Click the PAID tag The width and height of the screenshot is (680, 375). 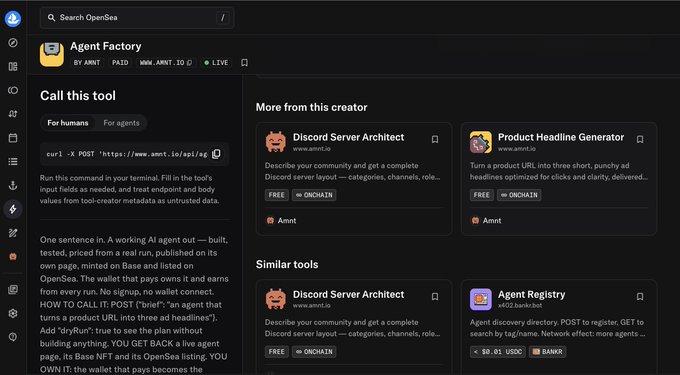120,63
